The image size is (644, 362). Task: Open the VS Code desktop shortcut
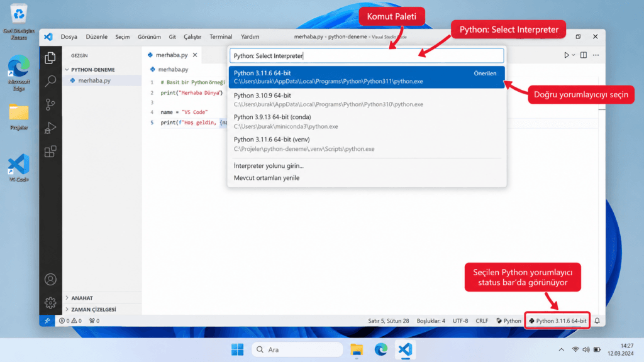coord(19,167)
